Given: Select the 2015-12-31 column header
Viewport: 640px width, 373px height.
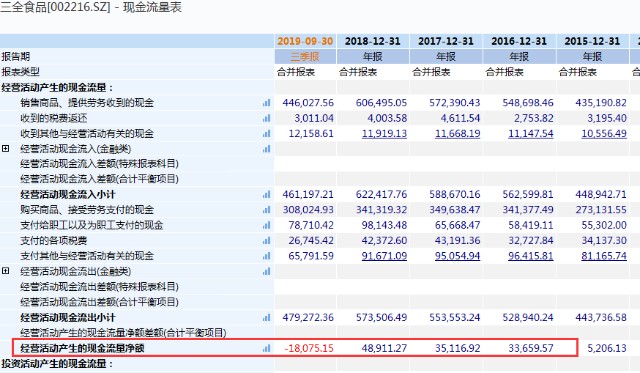Looking at the screenshot, I should coord(592,41).
